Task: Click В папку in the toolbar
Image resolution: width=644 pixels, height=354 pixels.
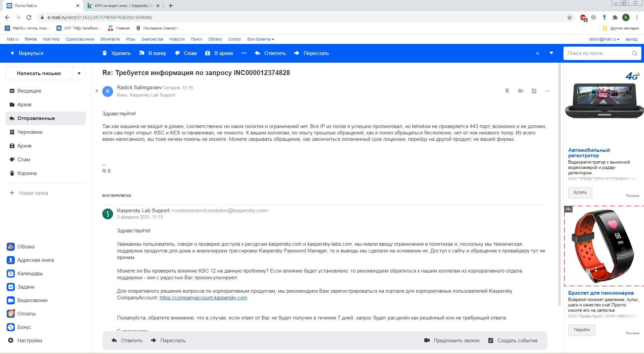Action: (153, 53)
